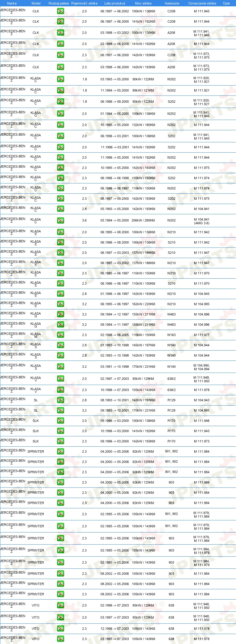This screenshot has width=236, height=644.
Task: Click the '145kW / 197KM' power cell
Action: coord(143,345)
